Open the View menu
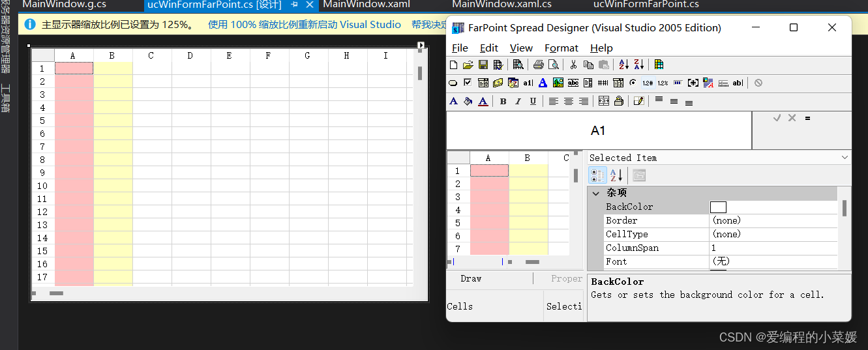Image resolution: width=868 pixels, height=350 pixels. (521, 48)
